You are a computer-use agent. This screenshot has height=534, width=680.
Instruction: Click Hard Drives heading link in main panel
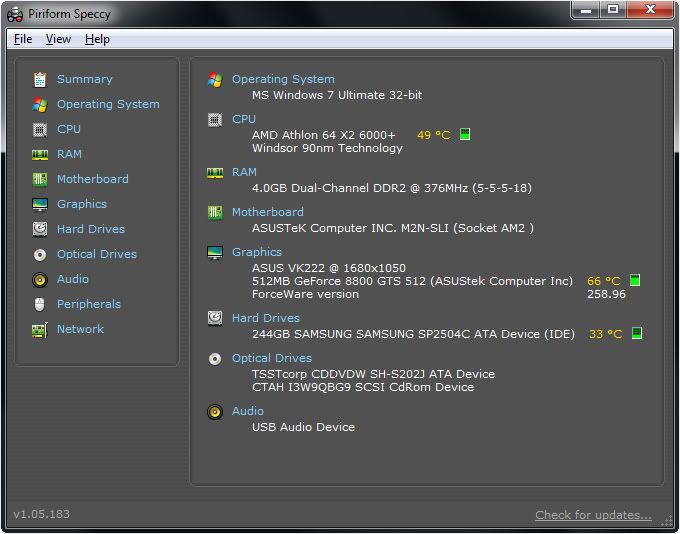pyautogui.click(x=266, y=318)
